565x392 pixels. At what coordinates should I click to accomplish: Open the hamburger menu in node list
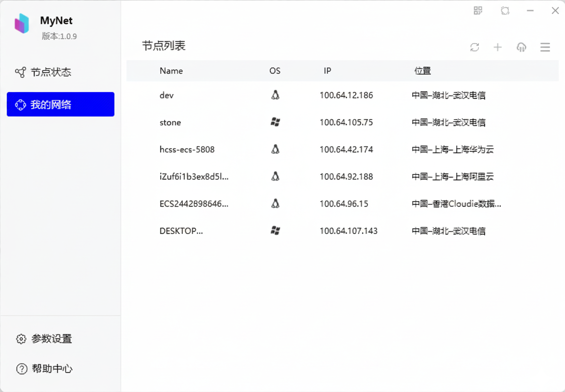[545, 47]
